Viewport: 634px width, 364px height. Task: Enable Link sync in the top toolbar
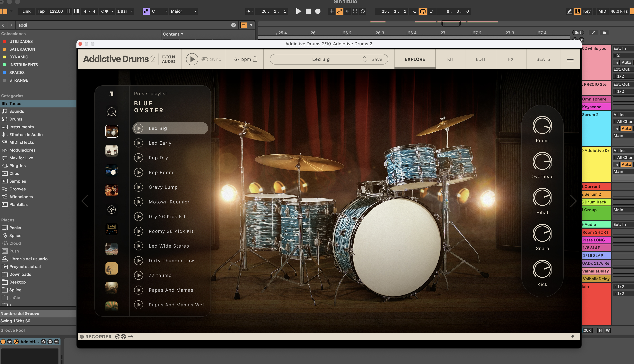point(26,11)
